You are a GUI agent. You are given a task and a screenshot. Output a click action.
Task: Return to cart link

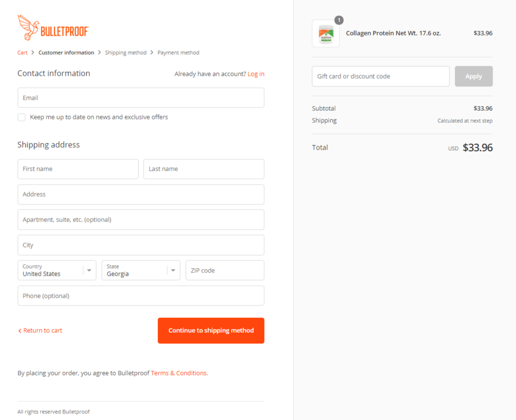tap(40, 331)
